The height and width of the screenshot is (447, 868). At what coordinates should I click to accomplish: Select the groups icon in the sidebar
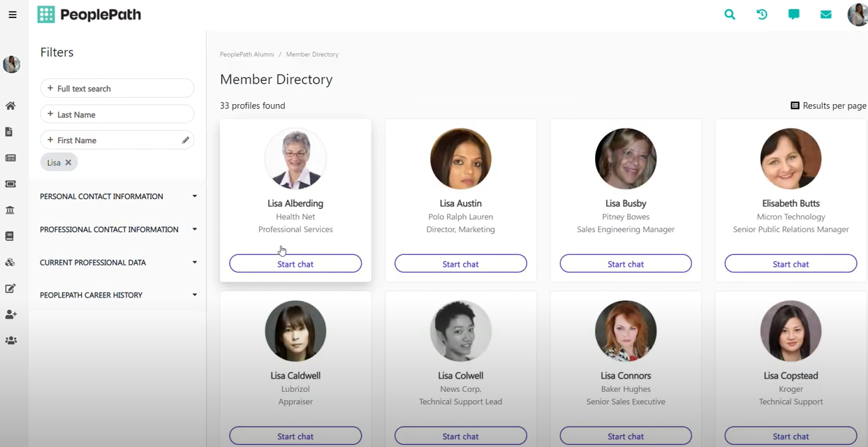pos(10,340)
